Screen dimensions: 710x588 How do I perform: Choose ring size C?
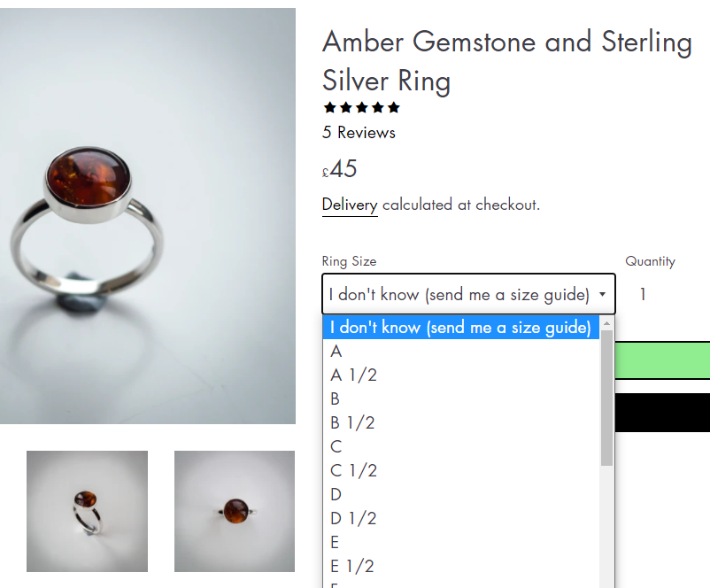pyautogui.click(x=336, y=447)
